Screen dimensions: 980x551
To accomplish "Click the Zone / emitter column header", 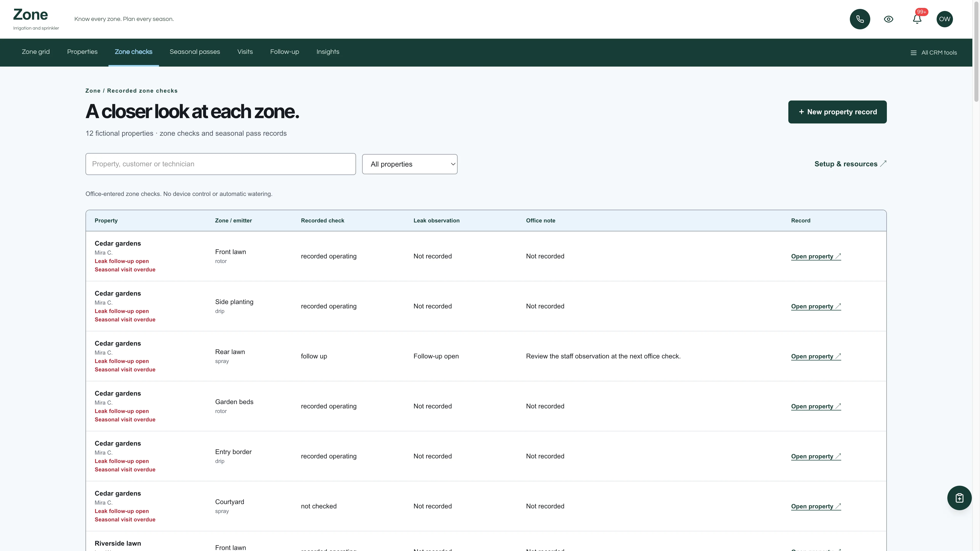I will pyautogui.click(x=233, y=221).
